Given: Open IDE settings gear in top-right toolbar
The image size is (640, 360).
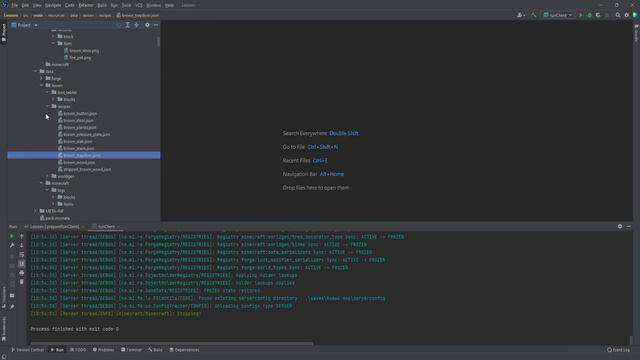Looking at the screenshot, I should pos(627,15).
